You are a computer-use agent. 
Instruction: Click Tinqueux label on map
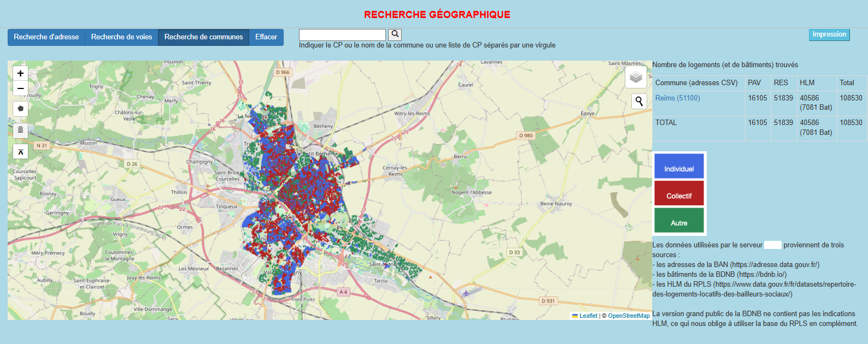point(227,206)
